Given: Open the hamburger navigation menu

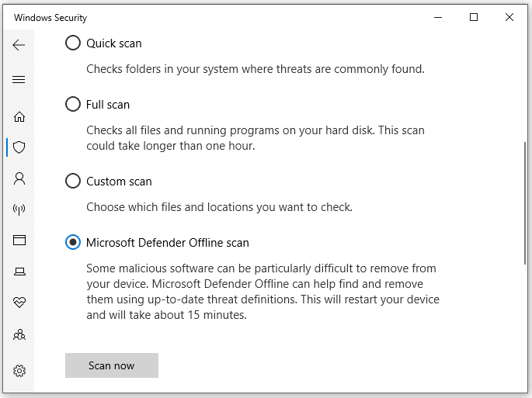Looking at the screenshot, I should [19, 80].
